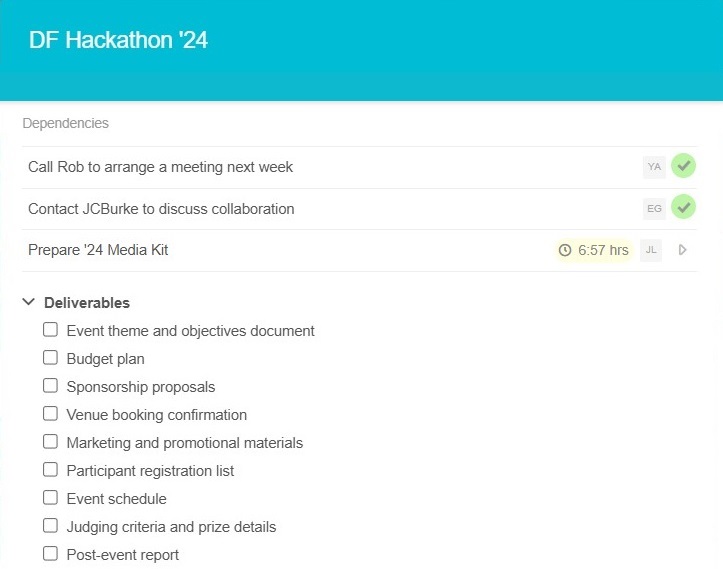Click the clock icon in tracked time
This screenshot has width=723, height=569.
(565, 250)
